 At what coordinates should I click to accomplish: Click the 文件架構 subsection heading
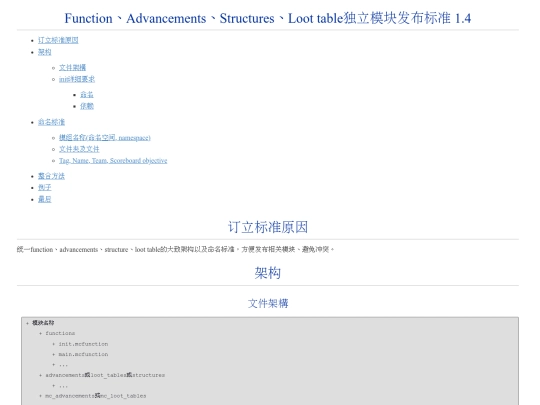pyautogui.click(x=268, y=303)
